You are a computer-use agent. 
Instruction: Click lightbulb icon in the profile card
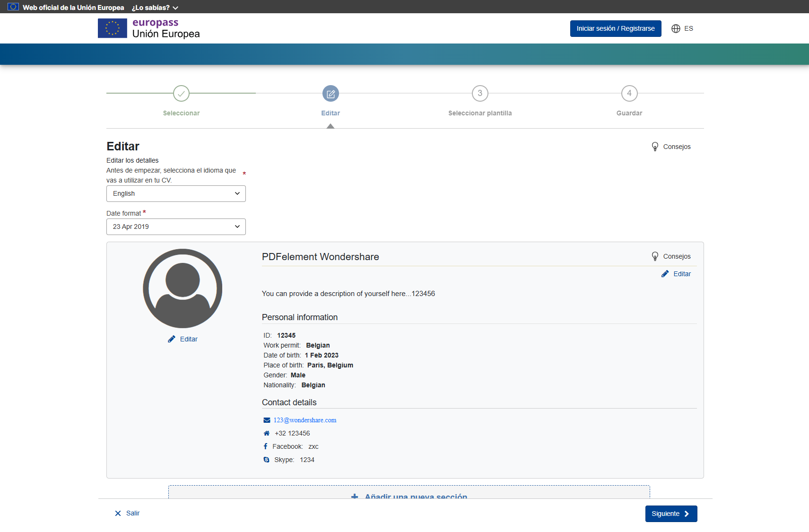(x=655, y=256)
